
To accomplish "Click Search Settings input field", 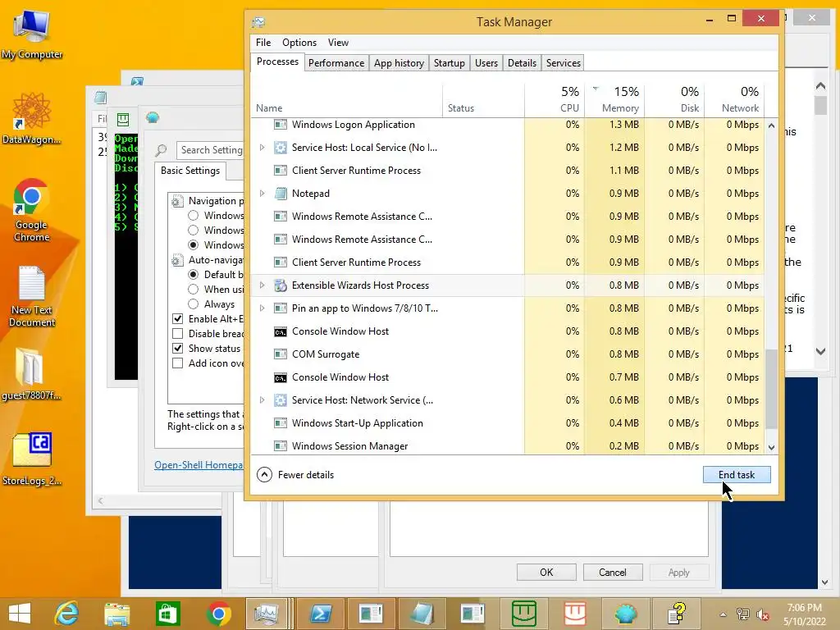I will 211,150.
